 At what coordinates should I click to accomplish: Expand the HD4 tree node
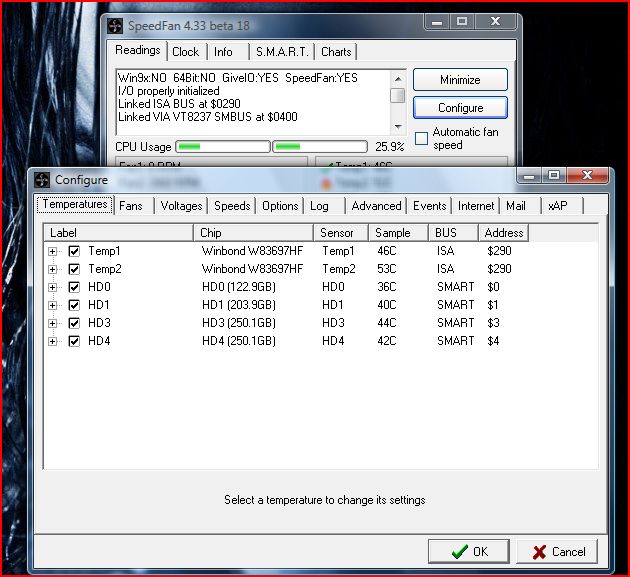click(52, 342)
